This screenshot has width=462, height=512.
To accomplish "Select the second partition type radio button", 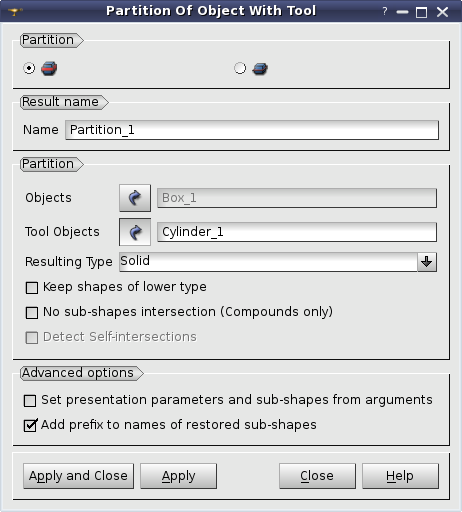I will click(x=240, y=68).
